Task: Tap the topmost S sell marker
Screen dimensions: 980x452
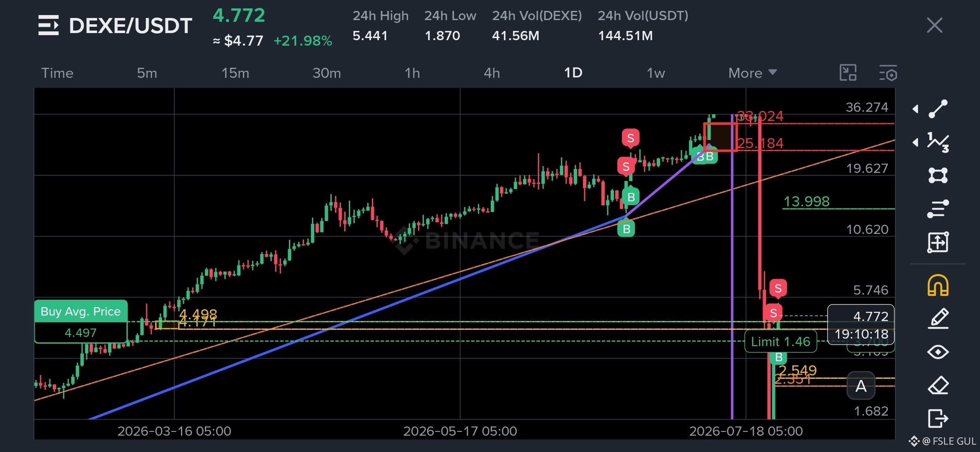Action: 631,138
